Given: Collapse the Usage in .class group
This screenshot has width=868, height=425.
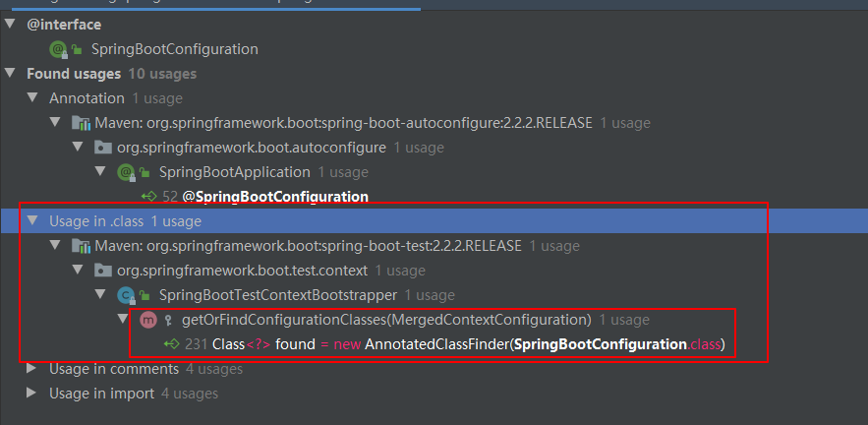Looking at the screenshot, I should click(32, 220).
